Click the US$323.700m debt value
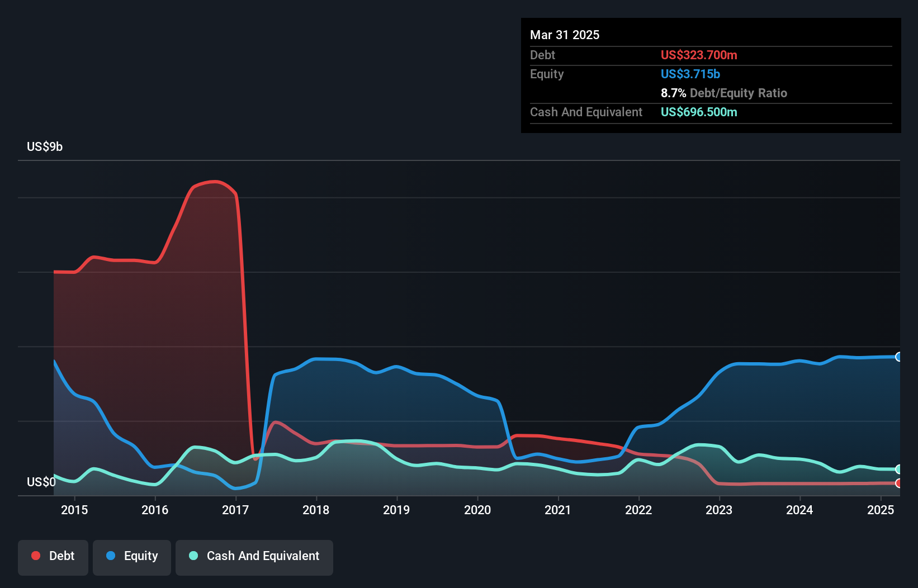The width and height of the screenshot is (918, 588). (x=699, y=55)
